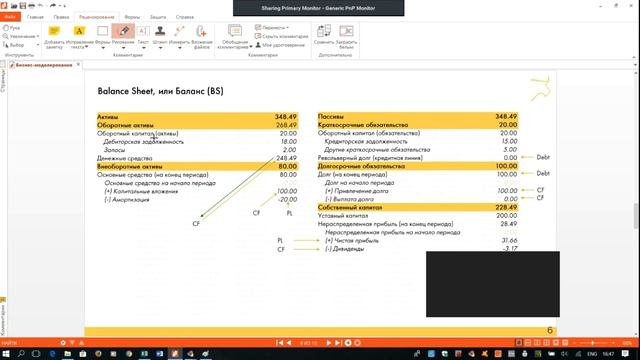Click the Добавить заметку sticky note icon
Viewport: 640px width, 360px height.
pos(54,31)
